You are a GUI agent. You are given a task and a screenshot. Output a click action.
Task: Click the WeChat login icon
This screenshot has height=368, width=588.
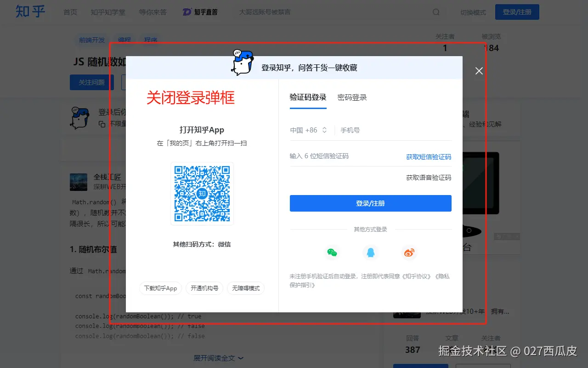click(332, 252)
